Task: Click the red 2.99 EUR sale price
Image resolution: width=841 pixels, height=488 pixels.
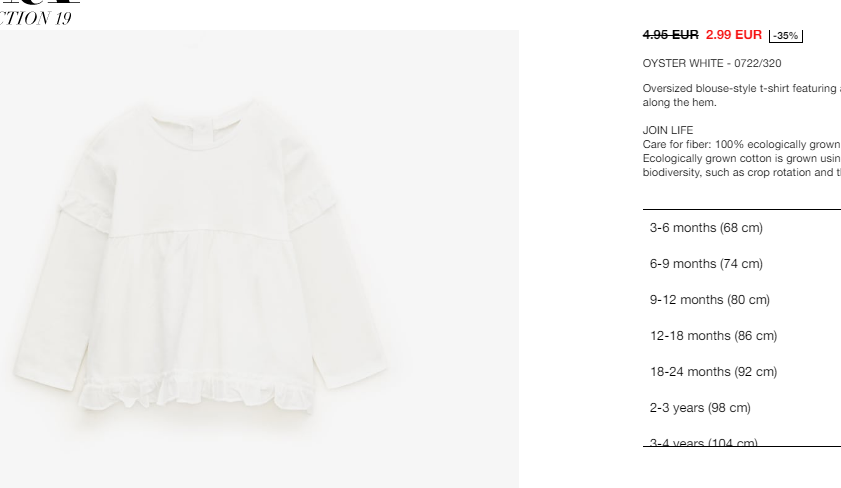Action: pyautogui.click(x=734, y=35)
